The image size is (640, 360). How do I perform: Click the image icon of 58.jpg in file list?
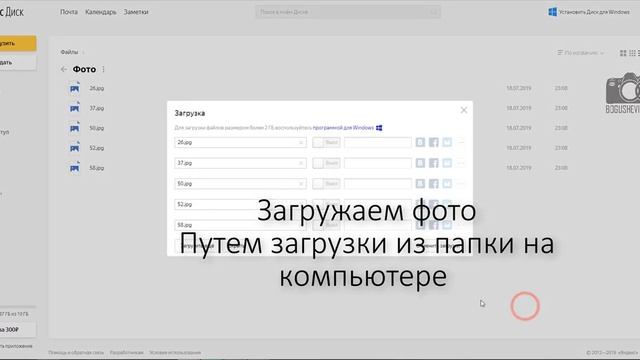(x=75, y=167)
